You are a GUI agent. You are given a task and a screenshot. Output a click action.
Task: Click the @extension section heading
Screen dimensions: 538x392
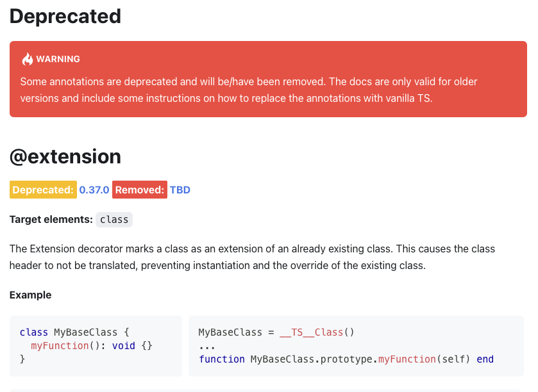tap(65, 156)
